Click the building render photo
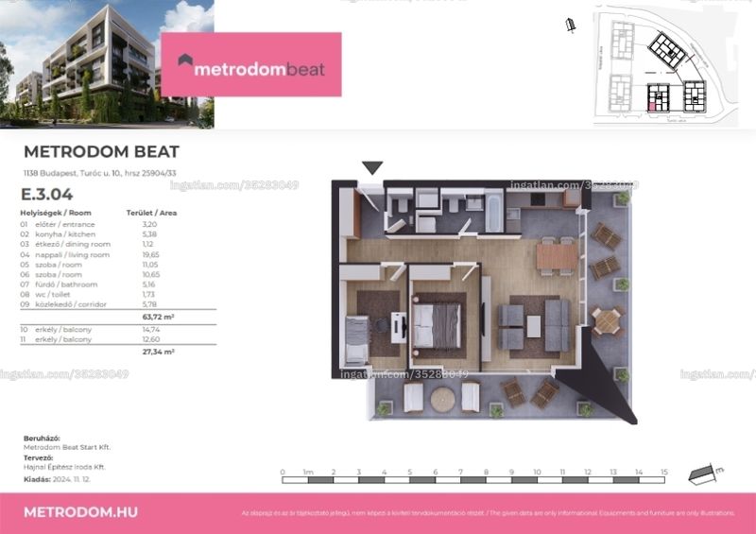 click(107, 64)
